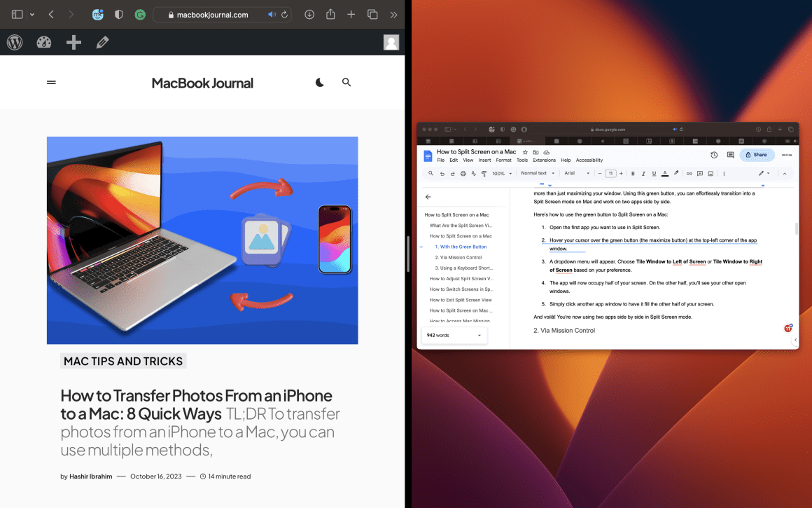Screen dimensions: 812x508
Task: Open version history via the clock icon
Action: [713, 155]
